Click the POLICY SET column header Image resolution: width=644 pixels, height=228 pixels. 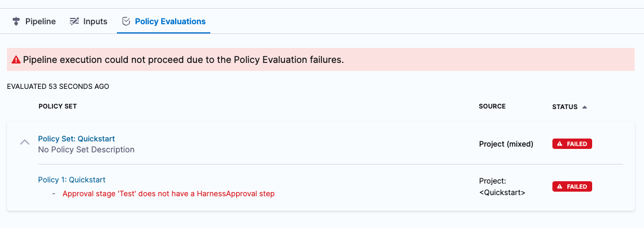tap(58, 107)
